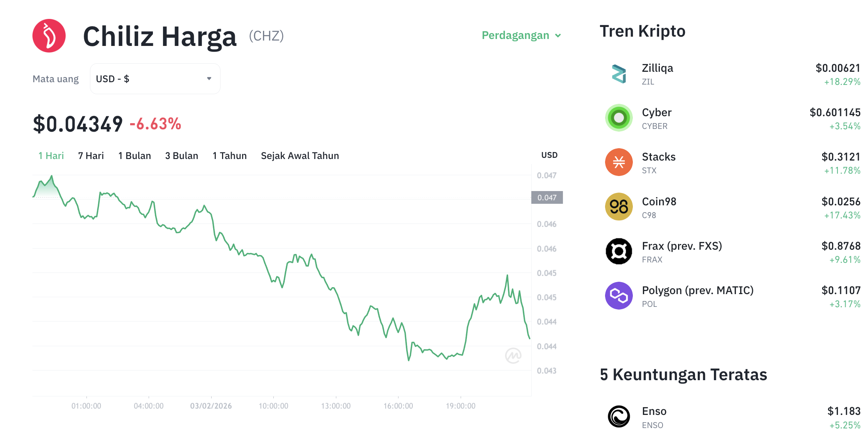Click the chevron next to Perdagangan

(x=558, y=36)
